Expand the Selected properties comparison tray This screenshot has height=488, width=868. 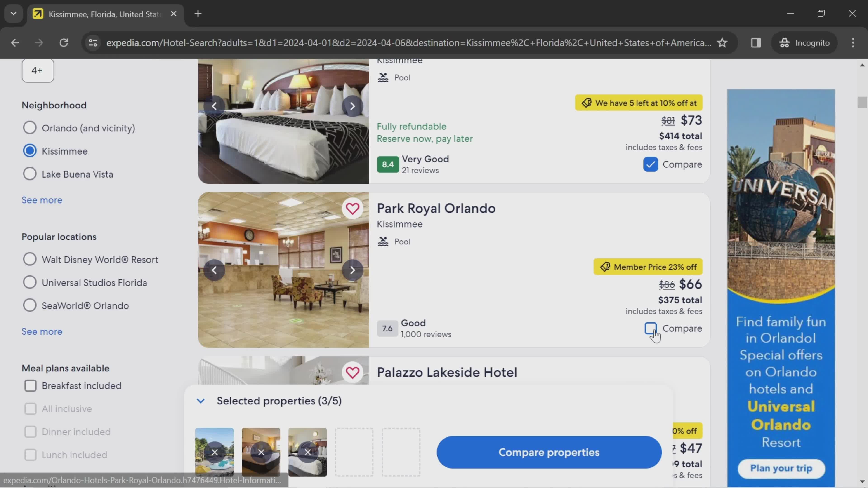(201, 400)
